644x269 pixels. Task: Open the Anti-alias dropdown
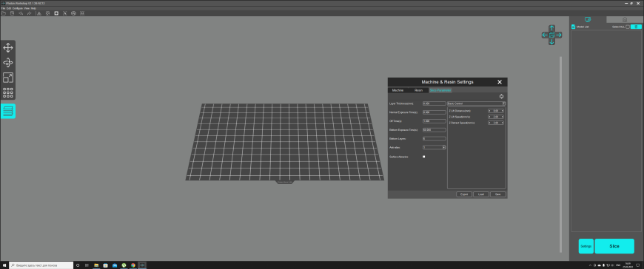(x=434, y=147)
